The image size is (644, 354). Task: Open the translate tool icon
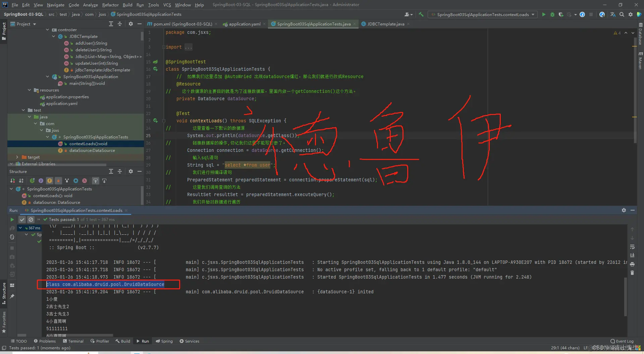click(x=613, y=14)
